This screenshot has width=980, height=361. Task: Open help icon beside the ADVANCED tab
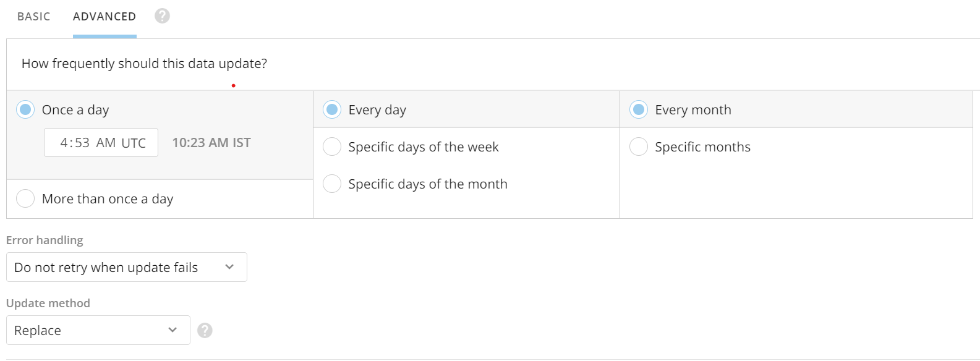[162, 16]
